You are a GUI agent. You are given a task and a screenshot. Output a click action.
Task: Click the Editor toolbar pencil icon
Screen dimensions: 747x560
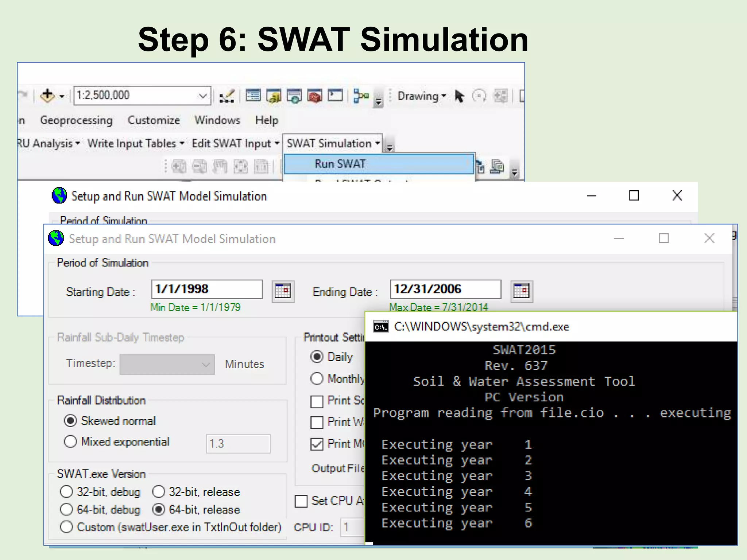click(x=227, y=96)
